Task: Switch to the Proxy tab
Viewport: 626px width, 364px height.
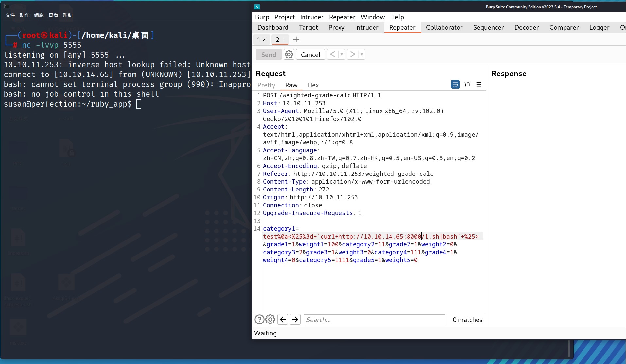Action: pos(336,27)
